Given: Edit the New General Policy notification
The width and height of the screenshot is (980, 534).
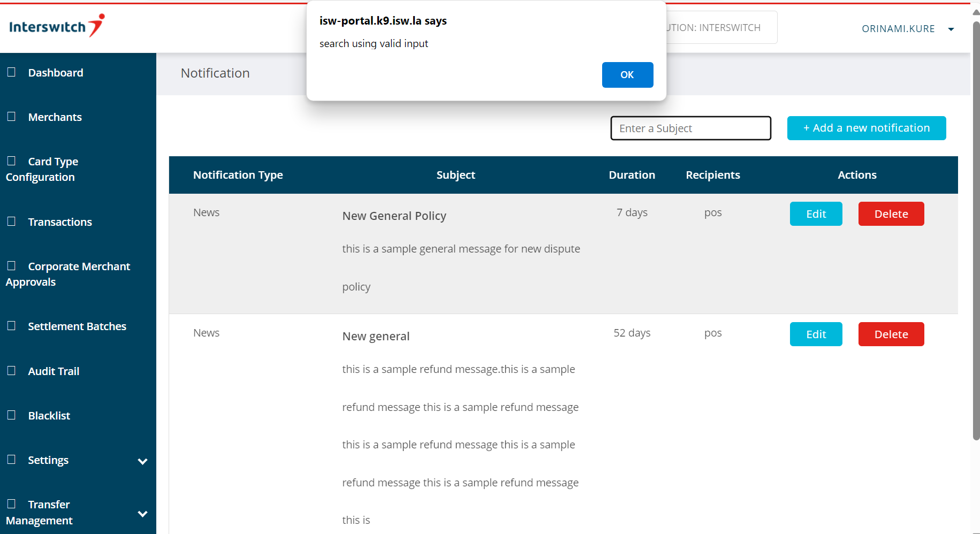Looking at the screenshot, I should coord(816,214).
